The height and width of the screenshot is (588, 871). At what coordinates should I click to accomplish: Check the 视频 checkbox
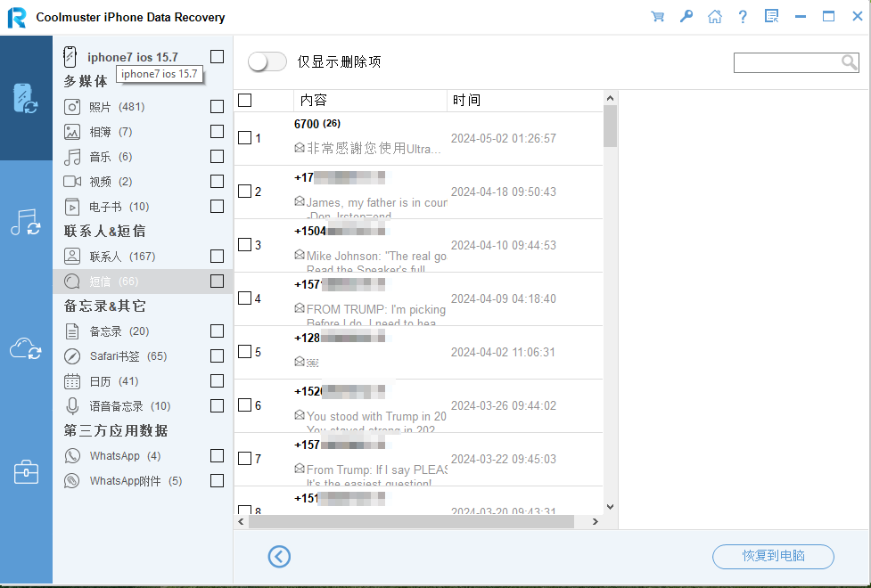(x=218, y=181)
